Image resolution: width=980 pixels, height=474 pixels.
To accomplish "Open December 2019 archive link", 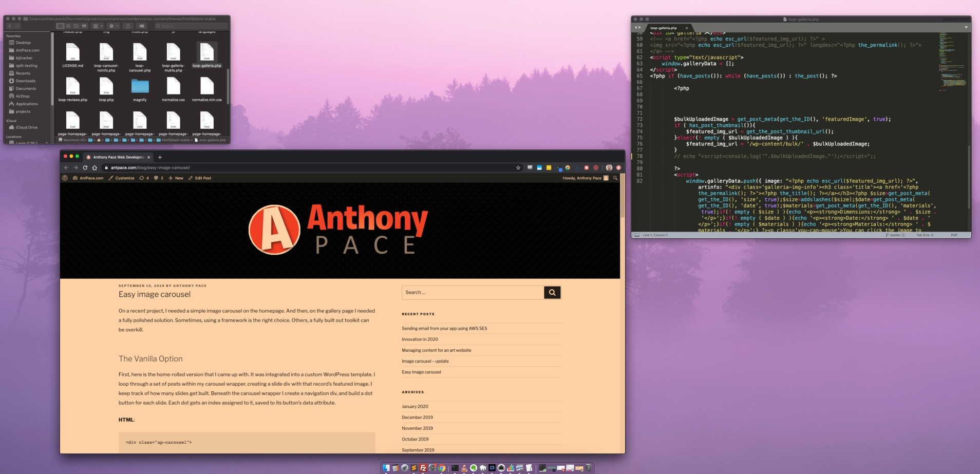I will pyautogui.click(x=417, y=417).
